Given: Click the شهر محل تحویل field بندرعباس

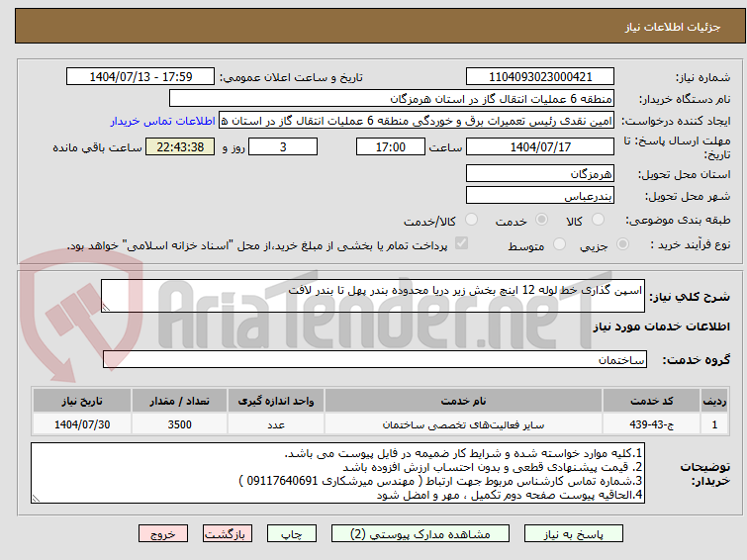Looking at the screenshot, I should tap(540, 195).
